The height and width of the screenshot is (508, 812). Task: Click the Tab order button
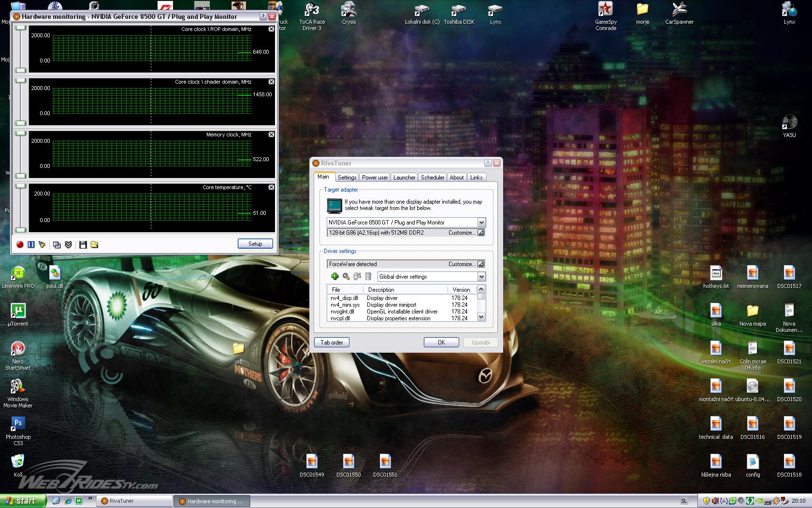[332, 343]
